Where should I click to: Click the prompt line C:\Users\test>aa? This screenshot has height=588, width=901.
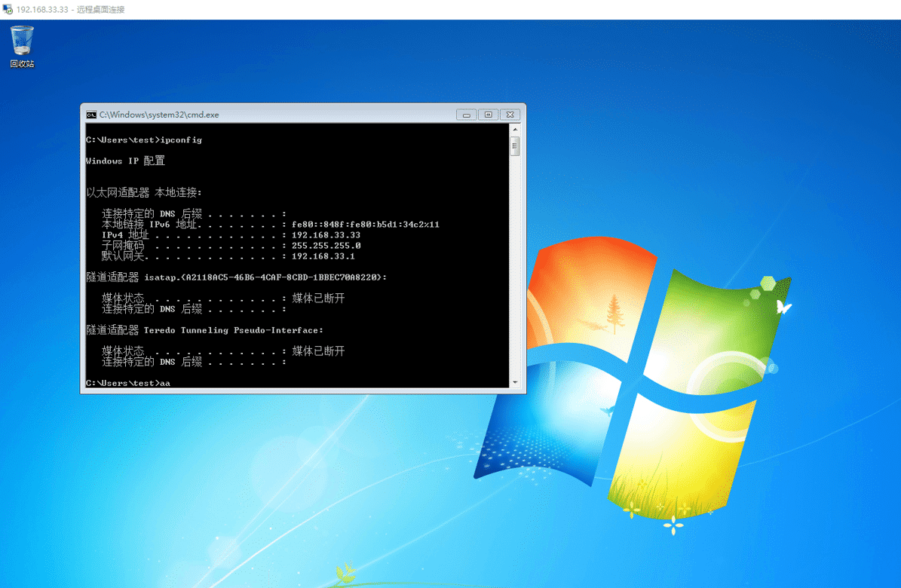[x=128, y=383]
